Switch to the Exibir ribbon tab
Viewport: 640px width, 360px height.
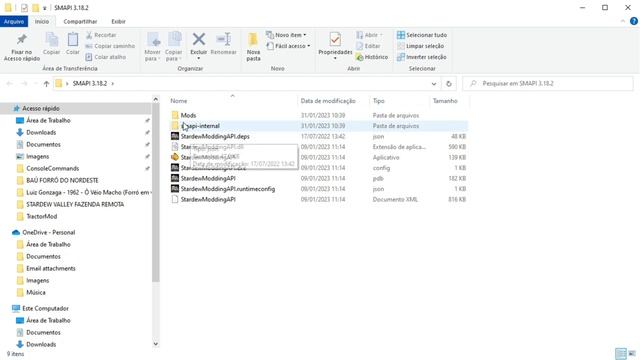(118, 21)
